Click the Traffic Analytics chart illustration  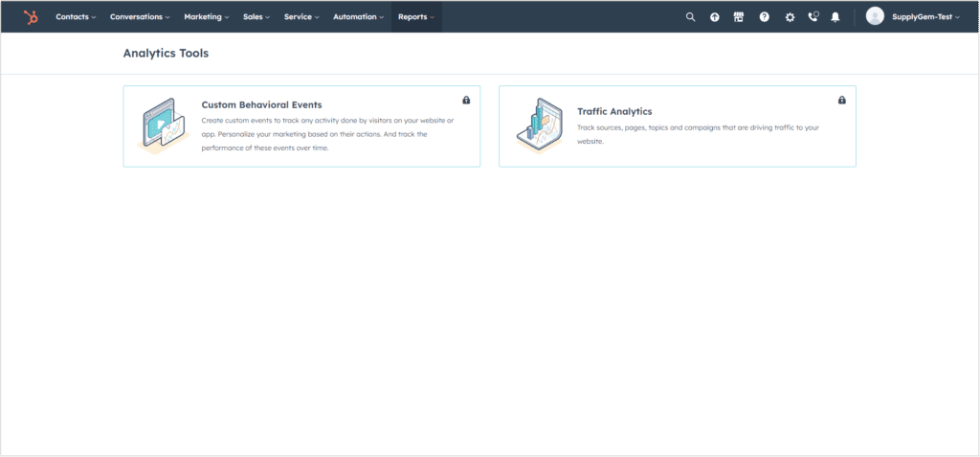(539, 126)
